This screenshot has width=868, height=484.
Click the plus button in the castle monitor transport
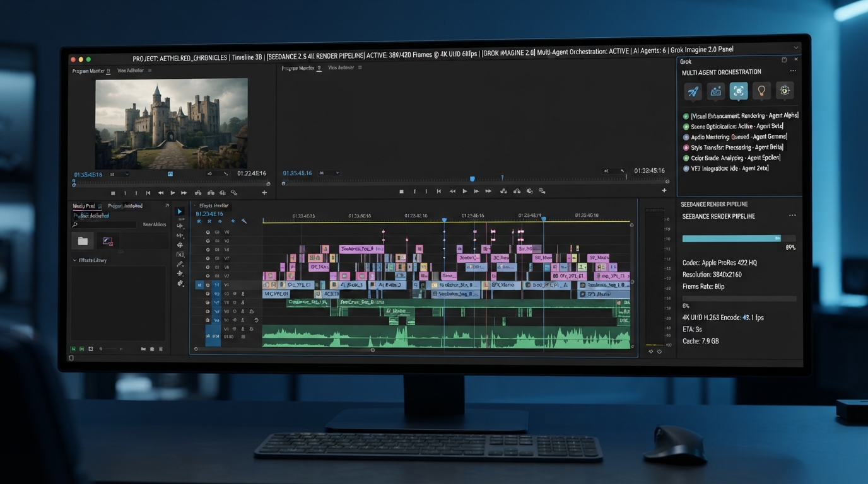pos(264,193)
